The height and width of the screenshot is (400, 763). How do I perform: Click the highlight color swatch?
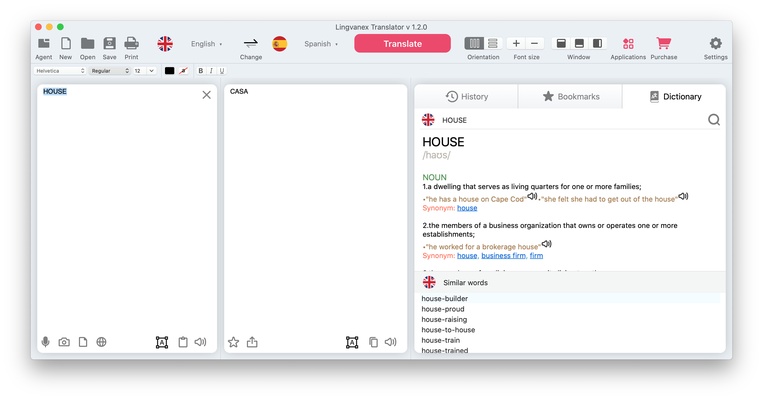point(183,71)
